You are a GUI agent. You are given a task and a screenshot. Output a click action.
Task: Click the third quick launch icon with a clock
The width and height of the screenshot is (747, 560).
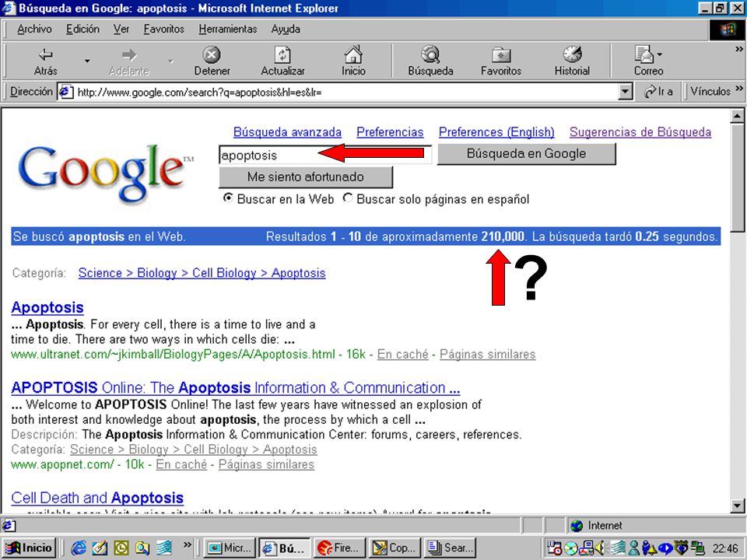click(x=121, y=548)
